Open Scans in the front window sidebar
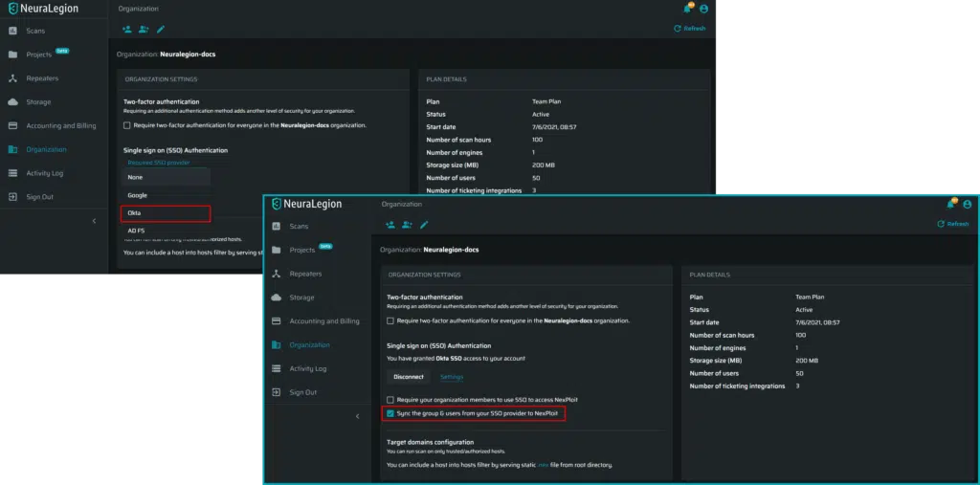 pyautogui.click(x=299, y=227)
